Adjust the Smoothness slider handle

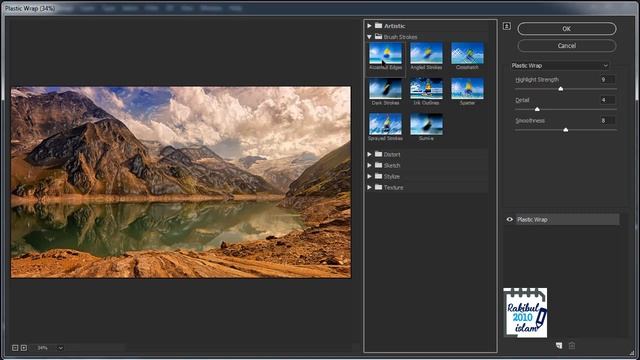[x=566, y=129]
